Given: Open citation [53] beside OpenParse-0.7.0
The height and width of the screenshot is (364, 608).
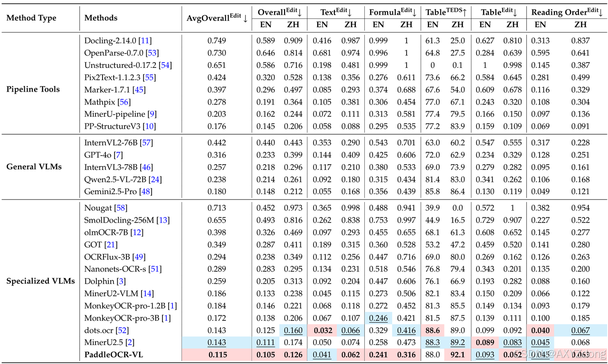Looking at the screenshot, I should 152,53.
